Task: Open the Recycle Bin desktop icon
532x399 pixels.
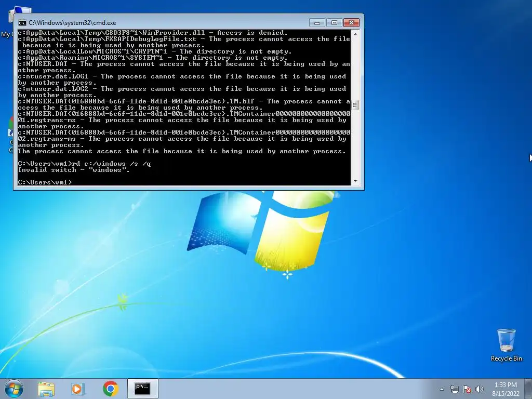Action: pos(506,345)
